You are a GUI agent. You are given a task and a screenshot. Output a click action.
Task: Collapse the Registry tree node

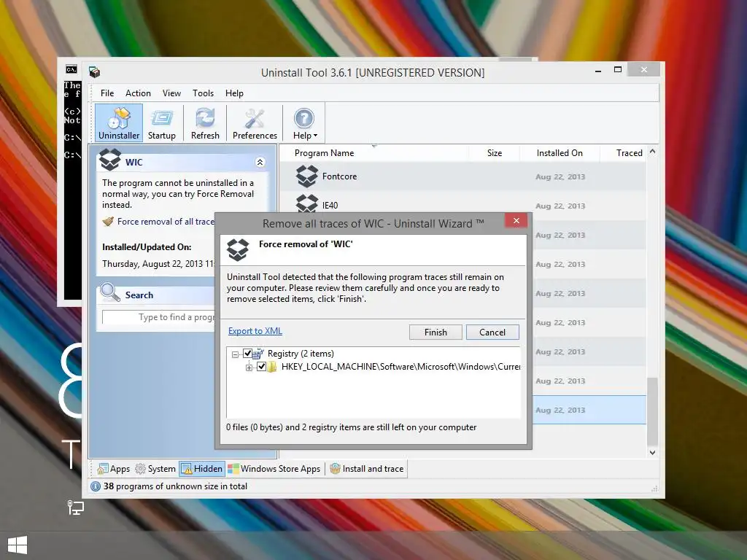(235, 354)
